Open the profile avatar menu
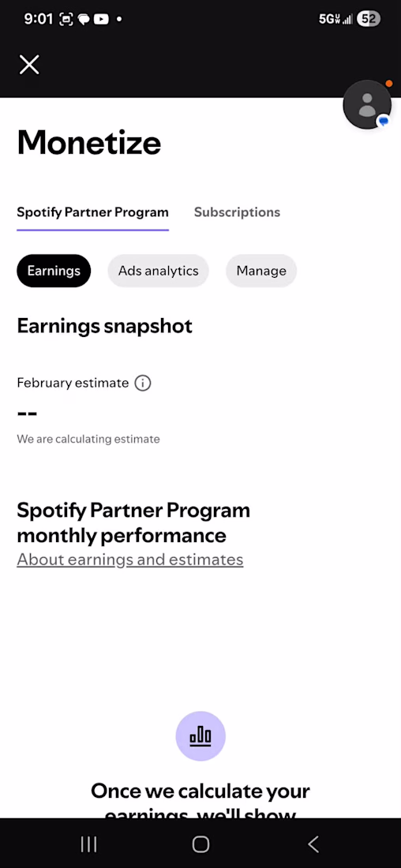The height and width of the screenshot is (868, 401). pyautogui.click(x=366, y=105)
